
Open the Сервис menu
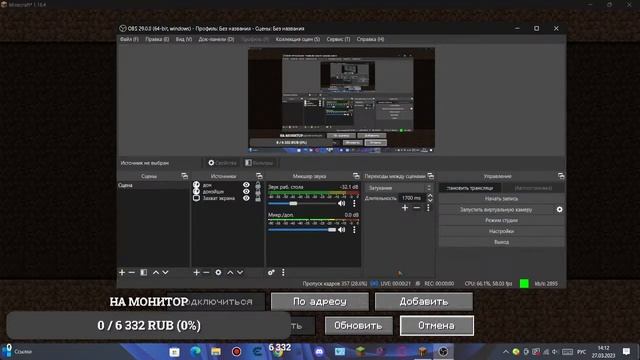coord(338,39)
